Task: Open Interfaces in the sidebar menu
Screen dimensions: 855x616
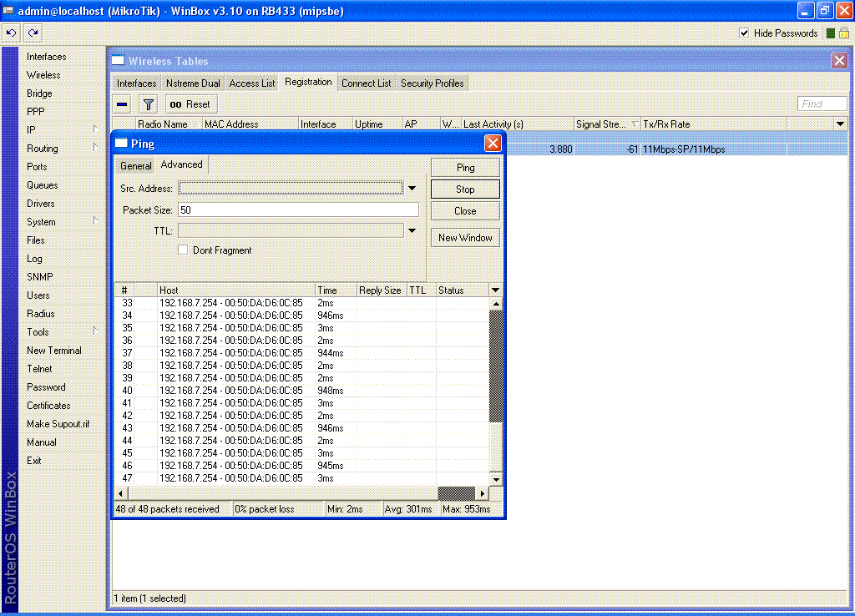Action: click(47, 56)
